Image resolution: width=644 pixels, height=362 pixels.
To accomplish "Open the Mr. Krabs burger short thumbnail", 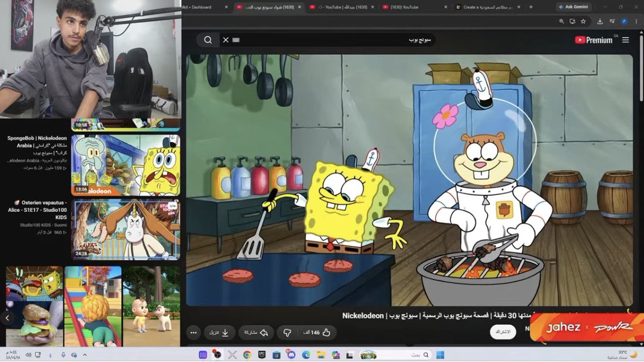I will 34,306.
